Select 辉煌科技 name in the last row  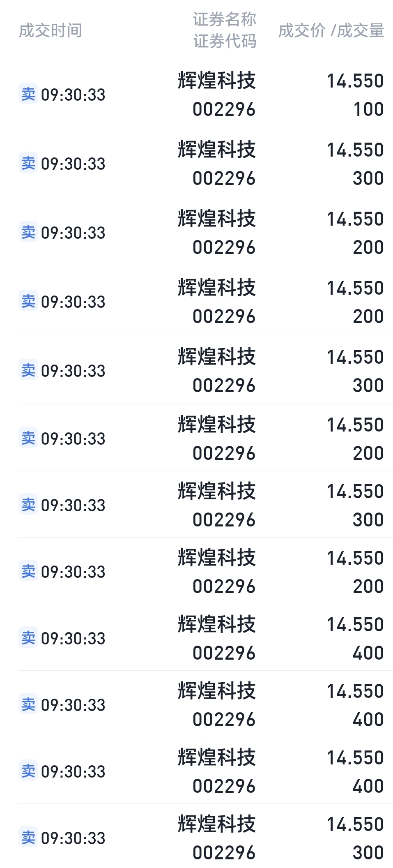(x=216, y=824)
